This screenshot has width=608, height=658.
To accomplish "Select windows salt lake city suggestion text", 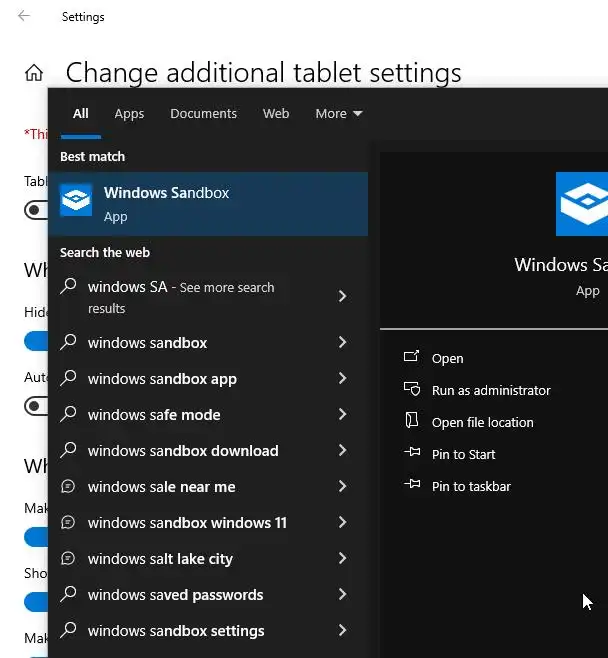I will click(160, 559).
